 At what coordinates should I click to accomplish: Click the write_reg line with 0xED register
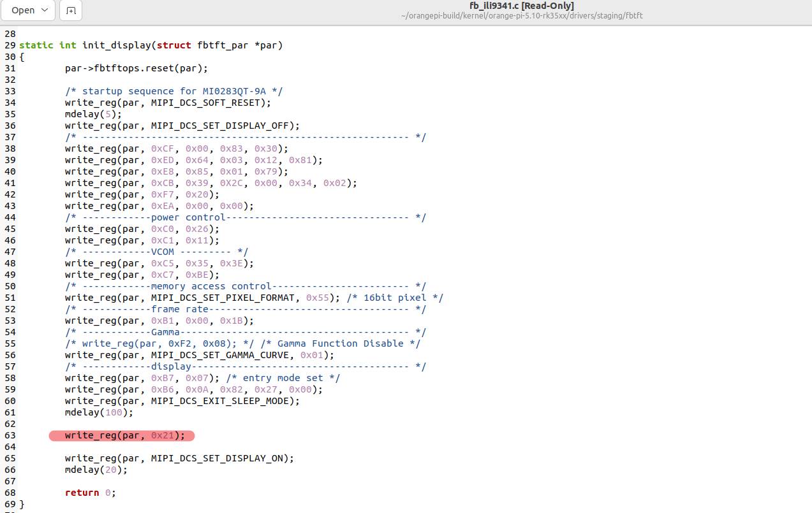(x=194, y=160)
